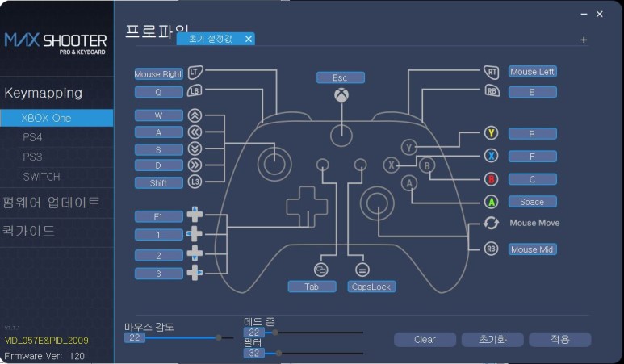Screen dimensions: 624x364
Task: Edit the Space mapping for A button
Action: [533, 202]
